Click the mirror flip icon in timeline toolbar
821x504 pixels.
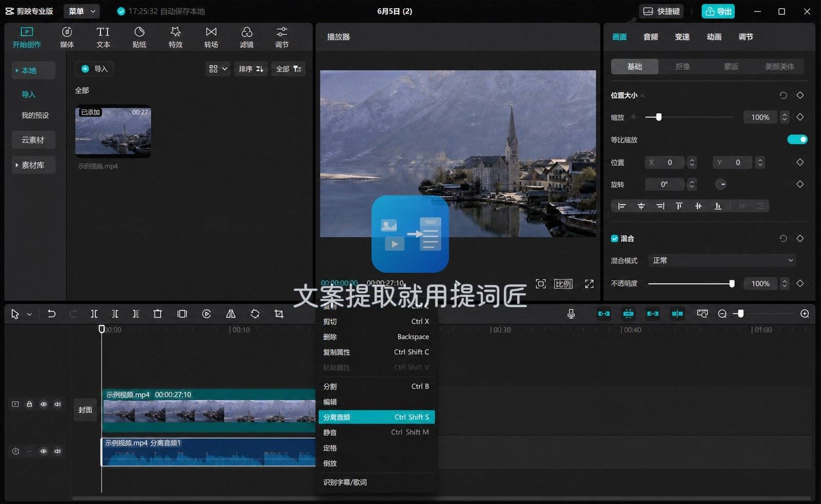pos(231,314)
